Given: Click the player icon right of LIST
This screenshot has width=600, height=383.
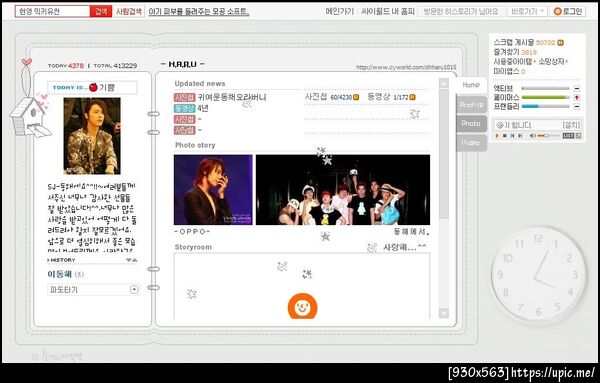Looking at the screenshot, I should tap(579, 135).
